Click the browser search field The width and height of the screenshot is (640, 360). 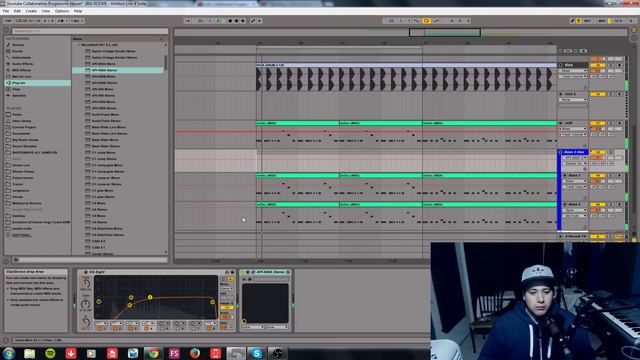(x=90, y=31)
